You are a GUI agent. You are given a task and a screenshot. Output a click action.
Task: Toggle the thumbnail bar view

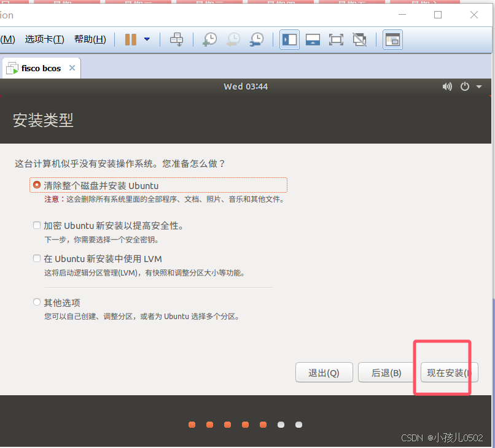(x=313, y=39)
